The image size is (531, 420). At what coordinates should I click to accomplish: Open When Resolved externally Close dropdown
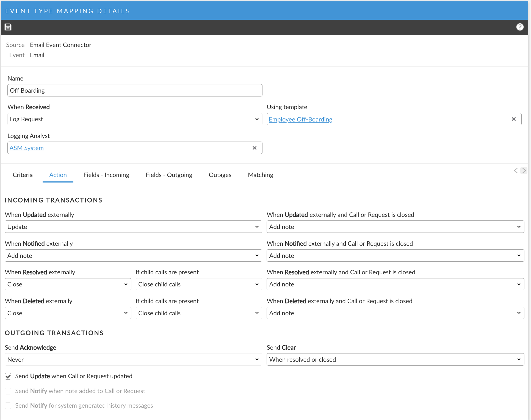(x=68, y=284)
